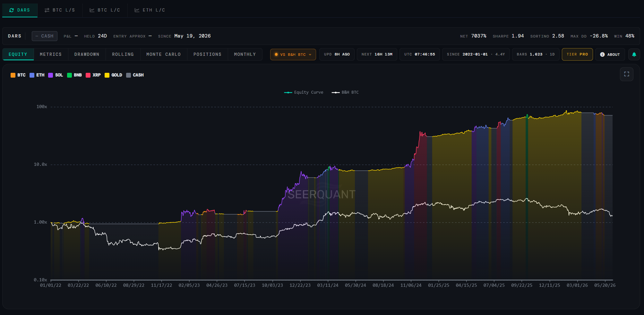Click the BTC L/S swap arrows icon
The image size is (644, 315).
47,10
